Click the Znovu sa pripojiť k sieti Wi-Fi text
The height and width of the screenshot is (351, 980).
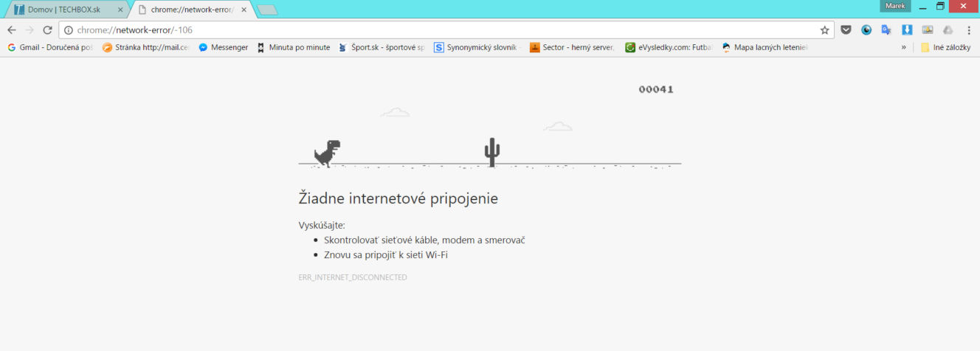386,255
